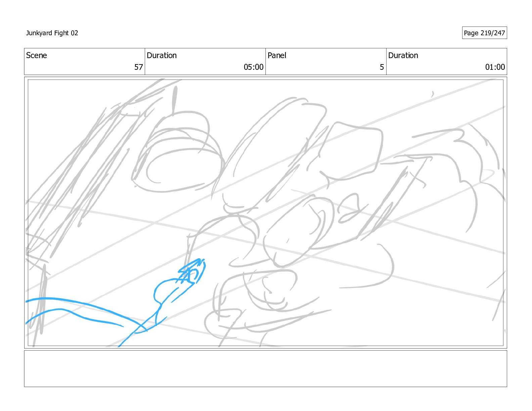Click the 'Panel' header label
Image resolution: width=532 pixels, height=411 pixels.
point(277,55)
